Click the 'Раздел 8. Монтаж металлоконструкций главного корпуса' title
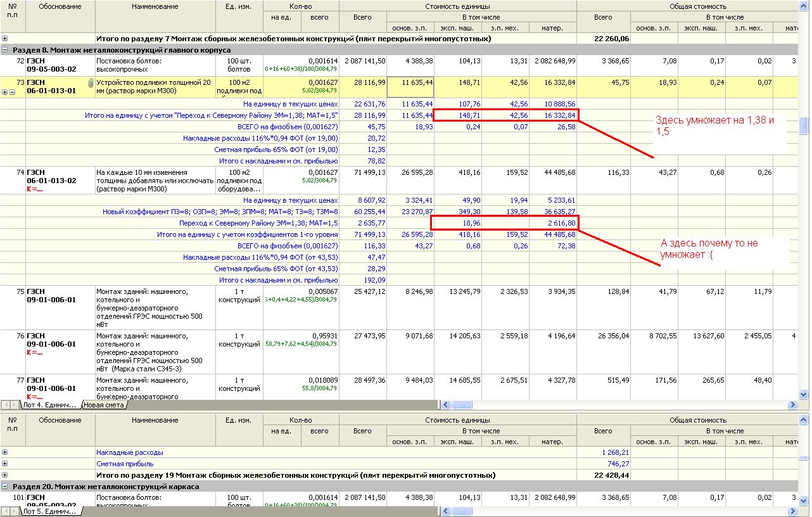The height and width of the screenshot is (517, 812). coord(122,49)
